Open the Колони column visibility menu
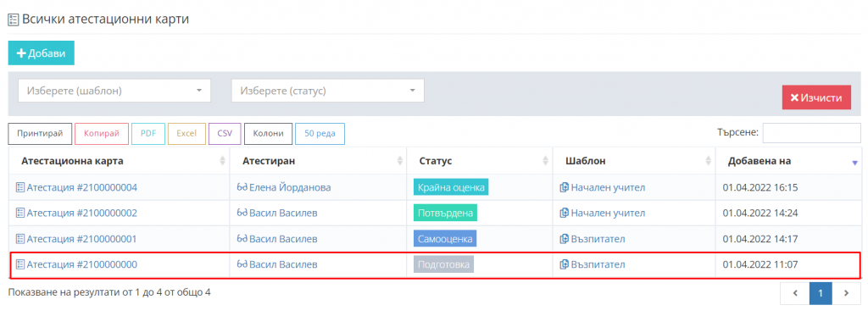Screen dimensions: 868x333 (268, 133)
